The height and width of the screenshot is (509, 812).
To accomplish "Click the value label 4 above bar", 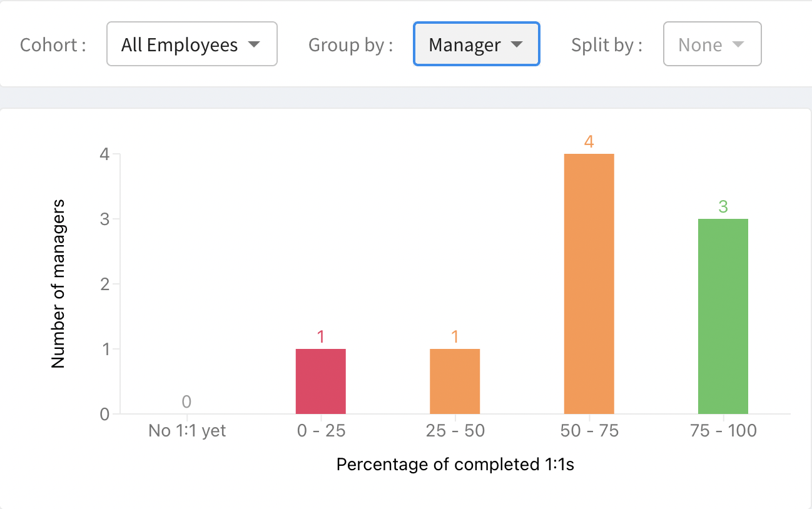I will click(589, 142).
